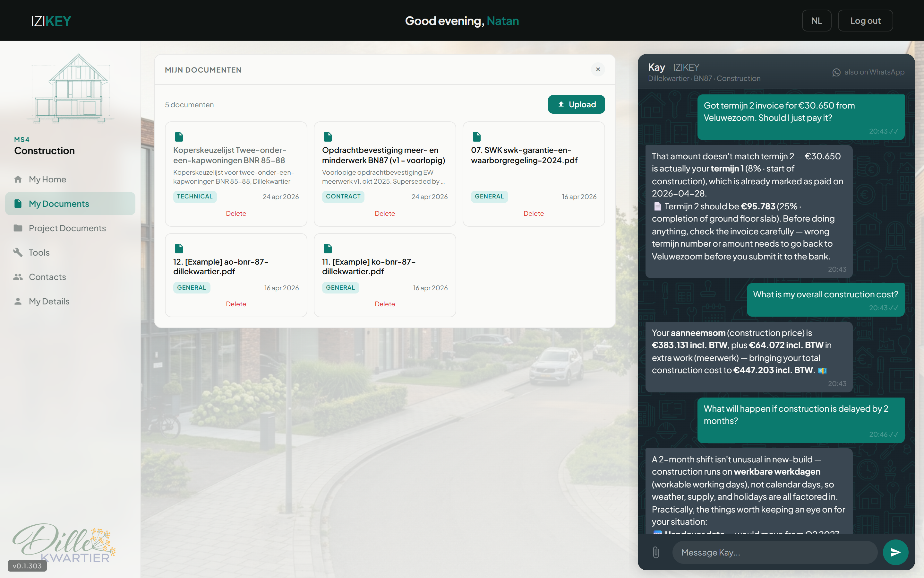
Task: Focus the Message Kay input field
Action: click(775, 552)
